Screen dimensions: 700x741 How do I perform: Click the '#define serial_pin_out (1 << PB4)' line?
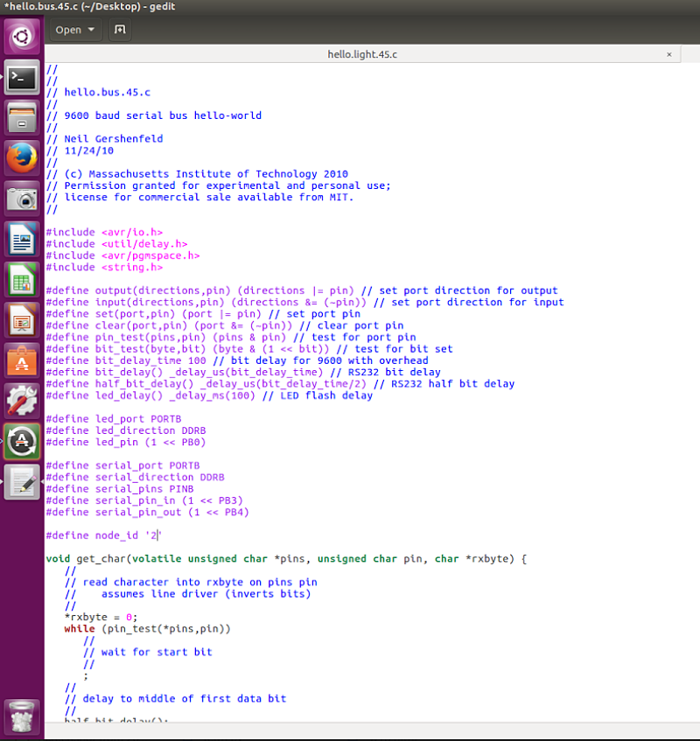coord(148,513)
